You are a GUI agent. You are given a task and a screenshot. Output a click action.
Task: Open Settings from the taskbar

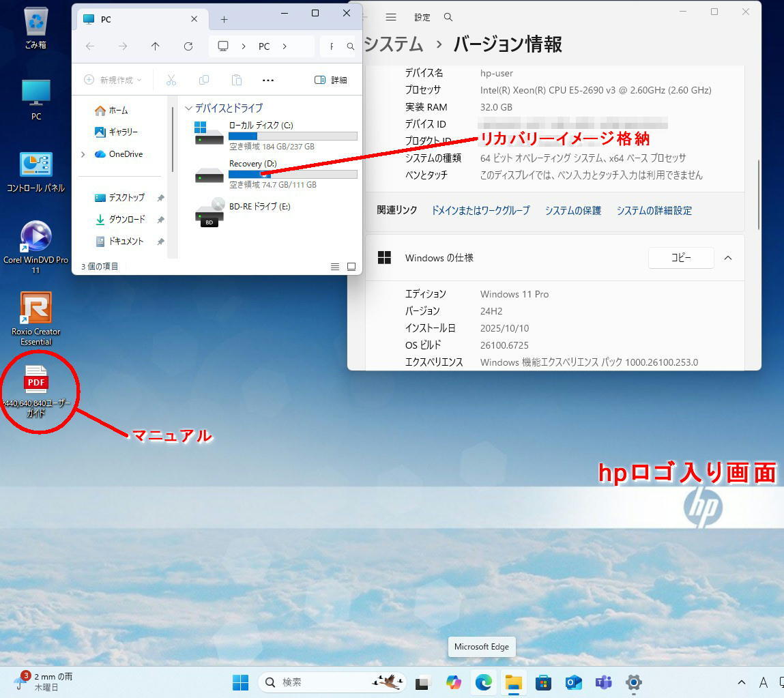(x=633, y=682)
